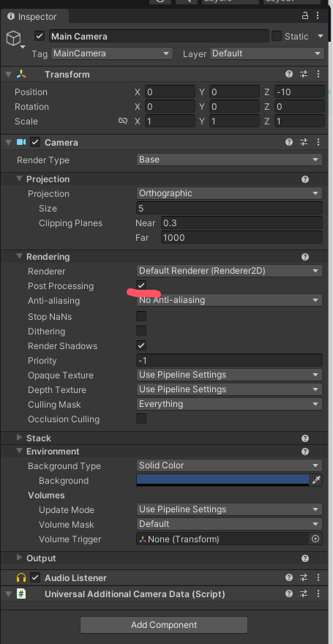Lock the Inspector panel with the padlock icon
The width and height of the screenshot is (333, 644).
coord(304,16)
